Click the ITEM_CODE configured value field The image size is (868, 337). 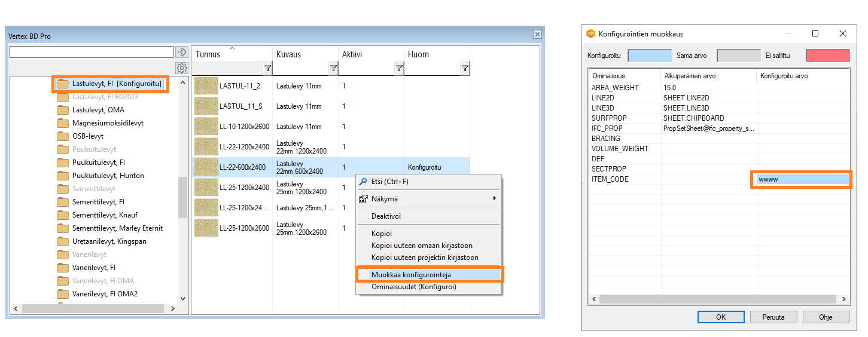(x=802, y=179)
